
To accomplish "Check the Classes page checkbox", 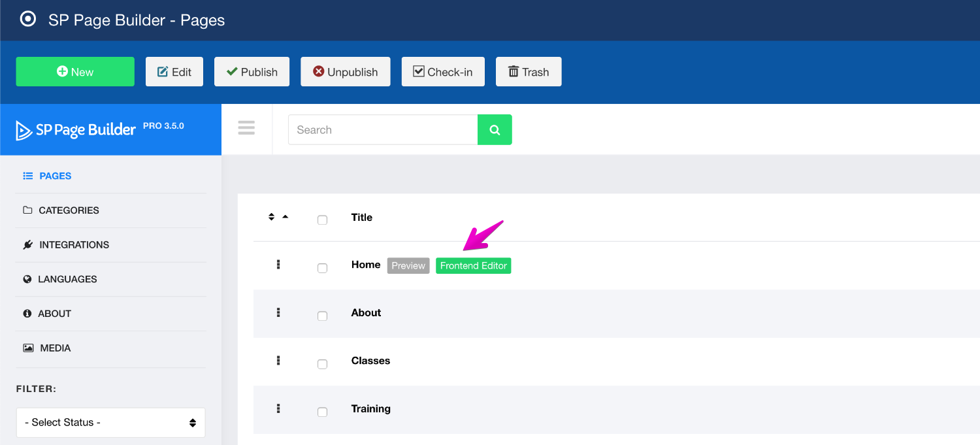I will click(322, 364).
